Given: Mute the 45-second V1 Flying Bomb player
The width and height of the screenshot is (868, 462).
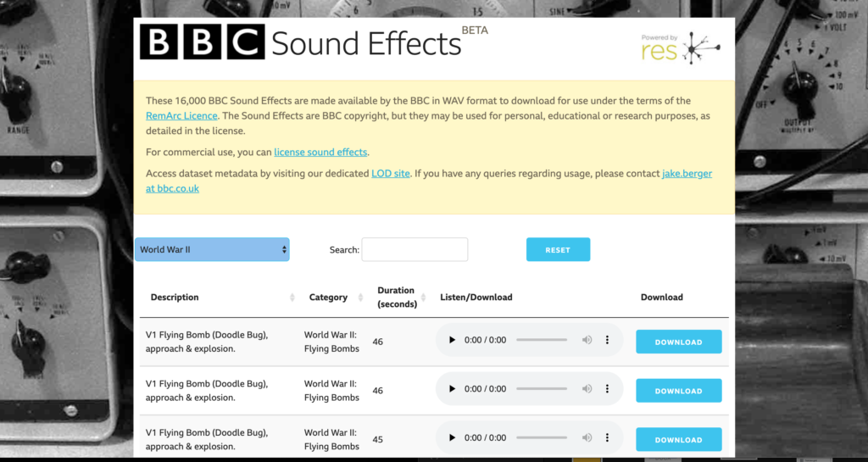Looking at the screenshot, I should (587, 437).
